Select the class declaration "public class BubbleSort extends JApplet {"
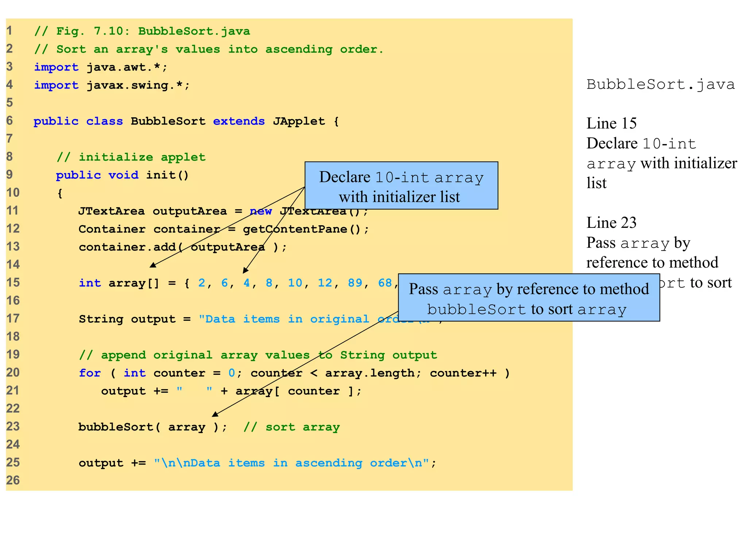The height and width of the screenshot is (560, 747). tap(186, 121)
